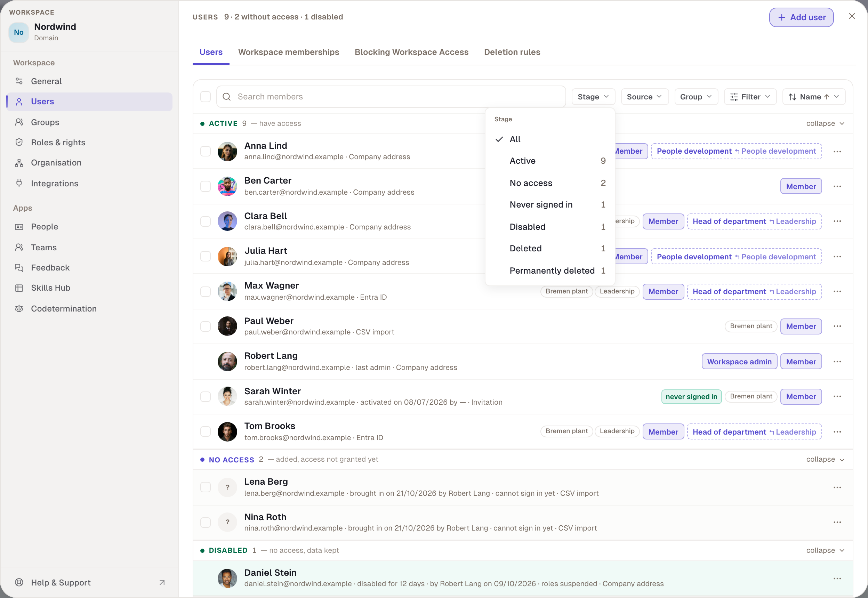Open the Source filter dropdown
The height and width of the screenshot is (598, 868).
(x=644, y=97)
